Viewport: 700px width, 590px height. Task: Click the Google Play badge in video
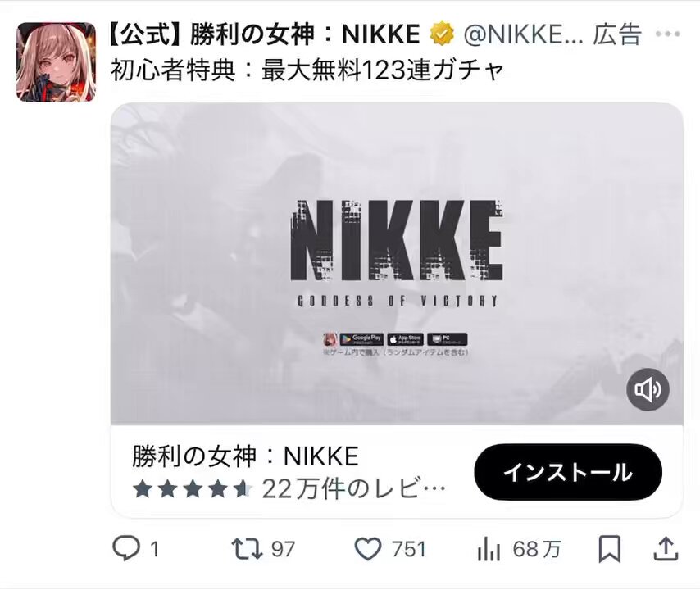[x=361, y=339]
